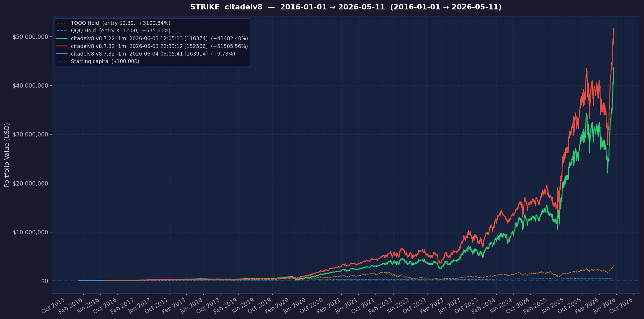The height and width of the screenshot is (319, 644).
Task: Click the Oct 2019 x-axis label
Action: tap(260, 305)
